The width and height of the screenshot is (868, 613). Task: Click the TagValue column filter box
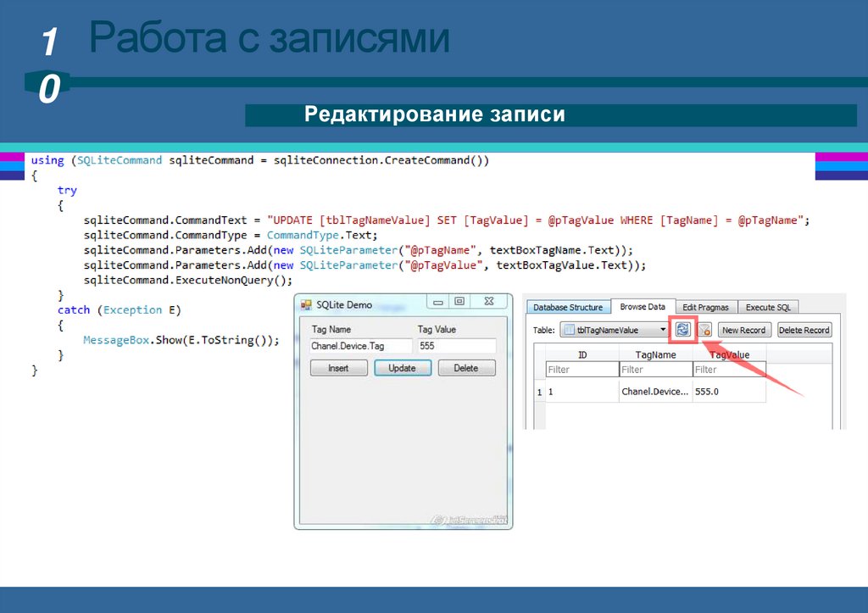pos(728,370)
